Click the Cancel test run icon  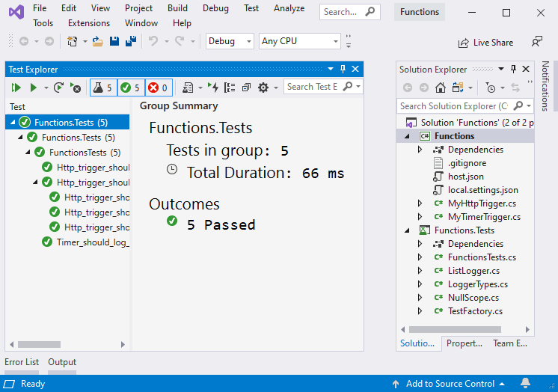click(76, 88)
